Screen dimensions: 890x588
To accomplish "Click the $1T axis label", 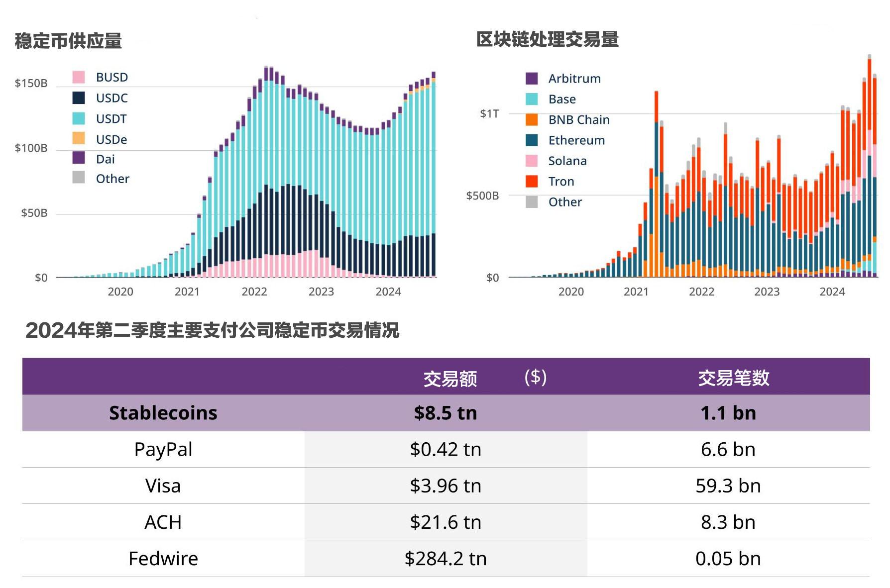I will point(489,113).
